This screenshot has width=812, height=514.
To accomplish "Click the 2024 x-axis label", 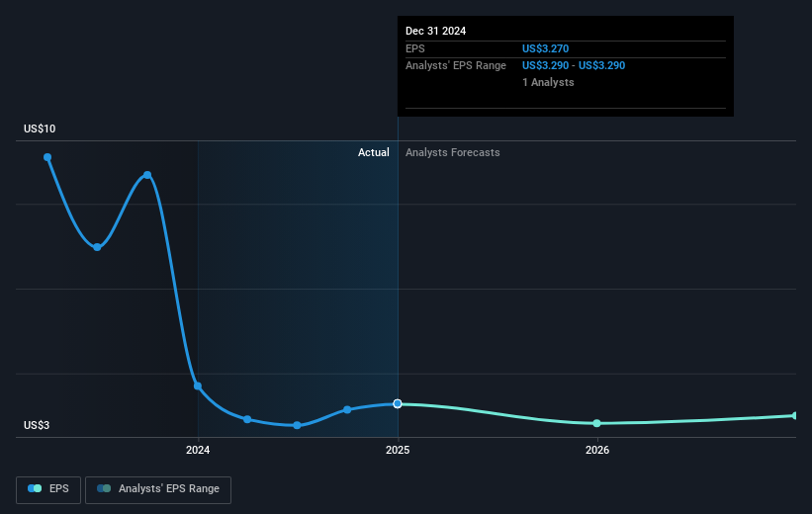I will pos(198,451).
